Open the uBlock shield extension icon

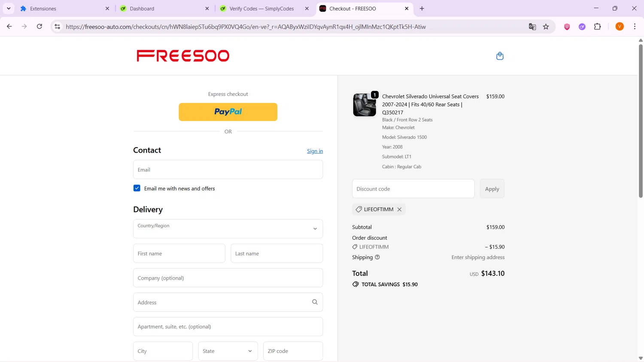click(x=567, y=27)
